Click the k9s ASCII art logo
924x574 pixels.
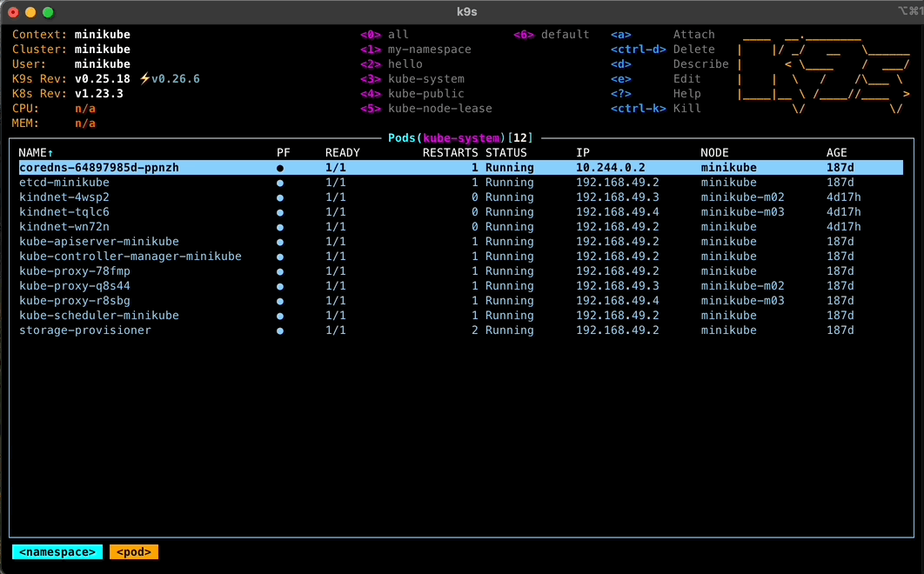(x=824, y=74)
